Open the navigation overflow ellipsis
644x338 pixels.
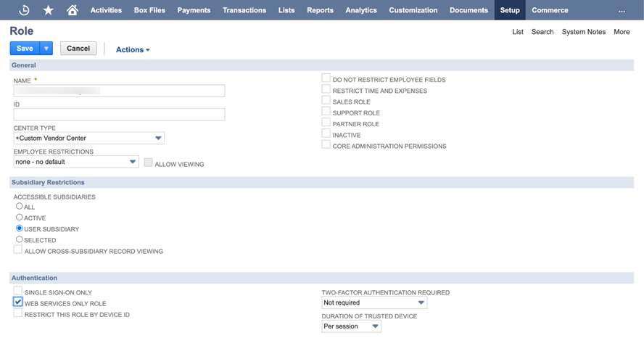coord(622,11)
